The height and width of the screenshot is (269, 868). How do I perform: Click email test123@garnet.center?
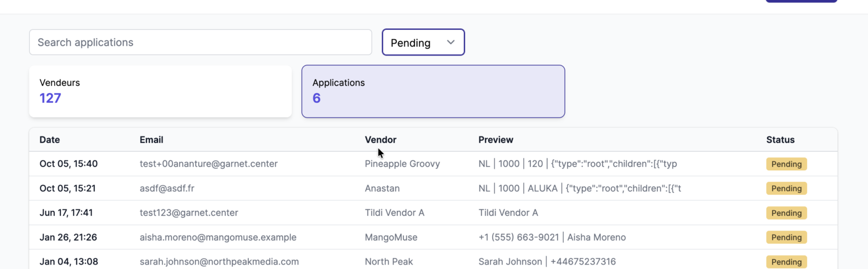click(x=189, y=212)
